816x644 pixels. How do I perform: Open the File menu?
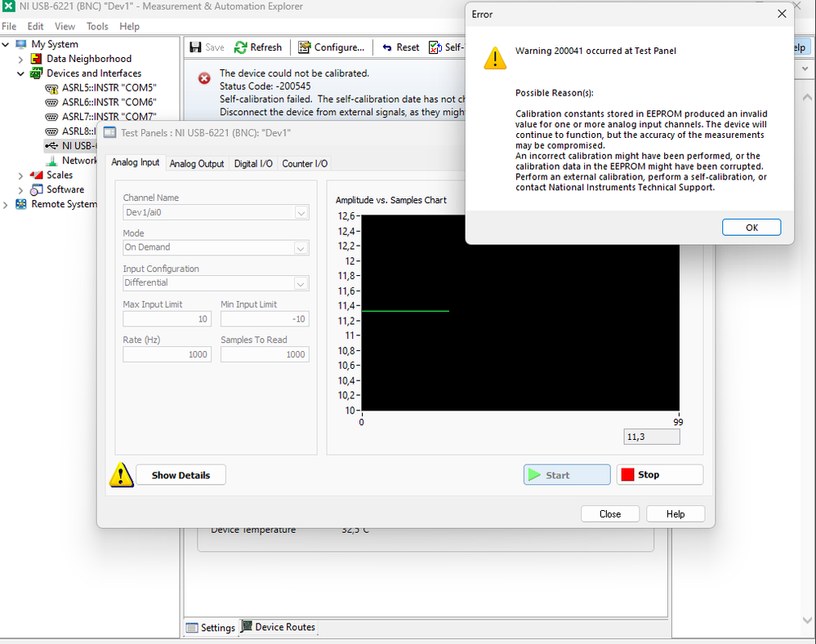click(9, 27)
